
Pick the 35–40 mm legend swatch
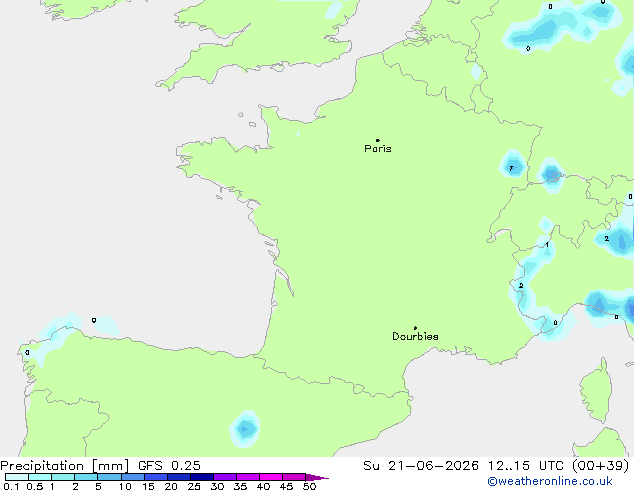248,477
